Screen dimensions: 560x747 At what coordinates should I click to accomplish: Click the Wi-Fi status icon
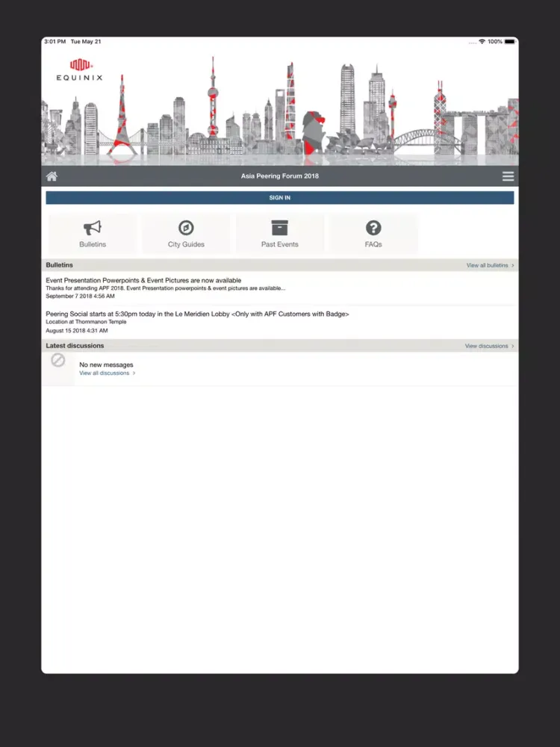coord(482,42)
